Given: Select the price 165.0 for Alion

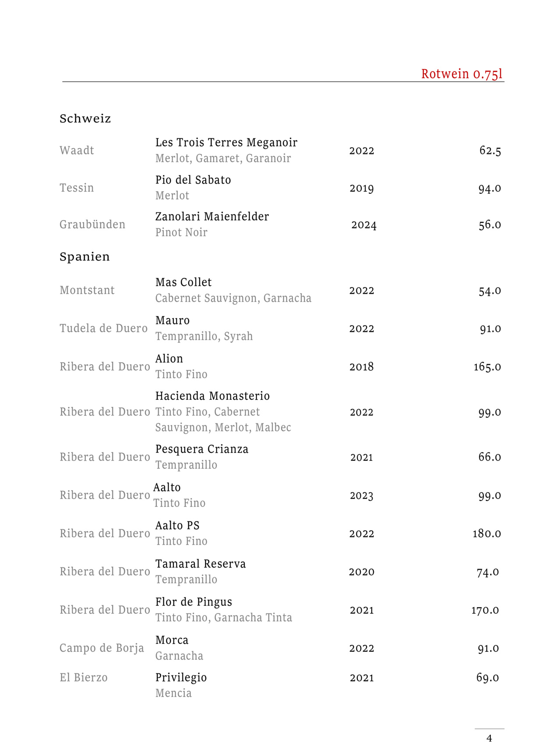Looking at the screenshot, I should [x=487, y=367].
